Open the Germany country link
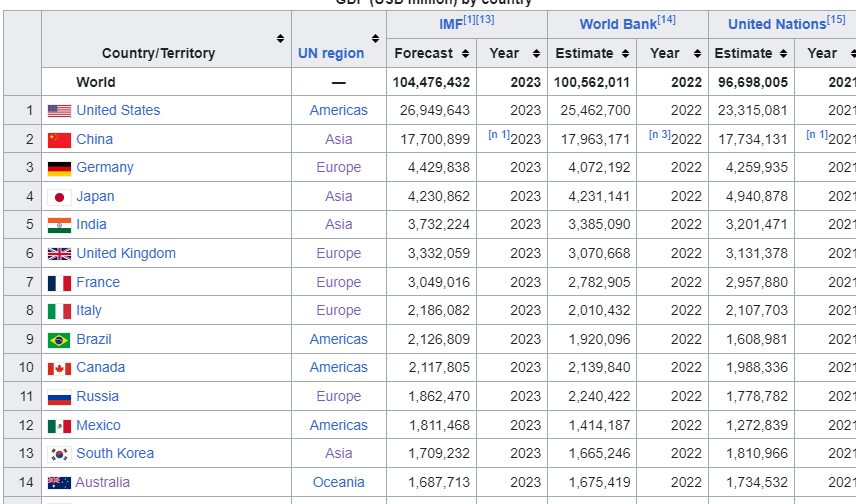Viewport: 856px width, 504px height. pyautogui.click(x=105, y=168)
